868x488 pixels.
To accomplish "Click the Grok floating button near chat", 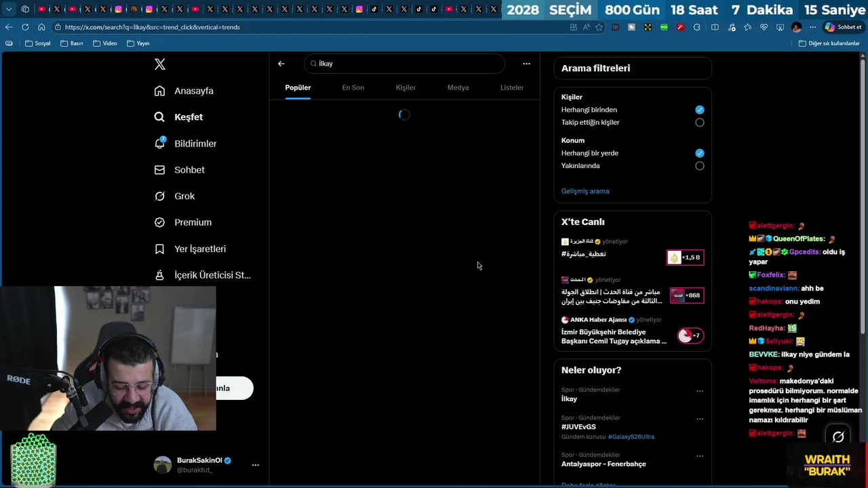I will coord(838,437).
